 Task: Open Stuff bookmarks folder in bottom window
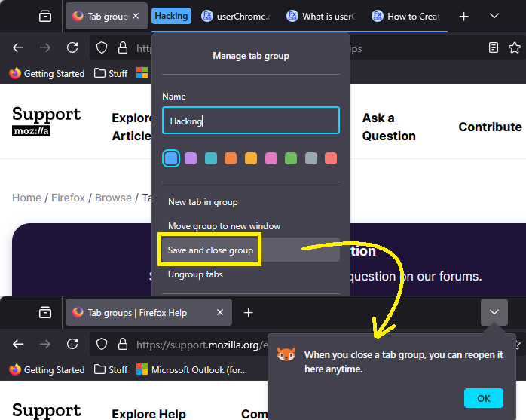pos(111,370)
